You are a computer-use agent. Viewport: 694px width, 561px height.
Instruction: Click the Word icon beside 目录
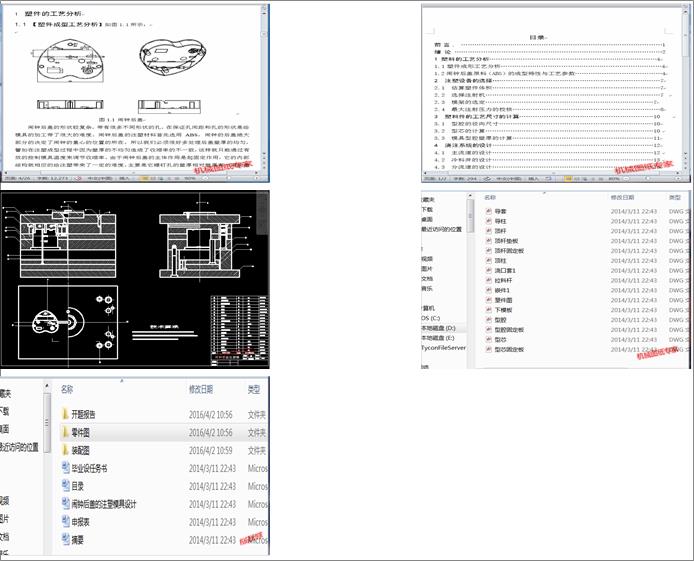tap(66, 486)
